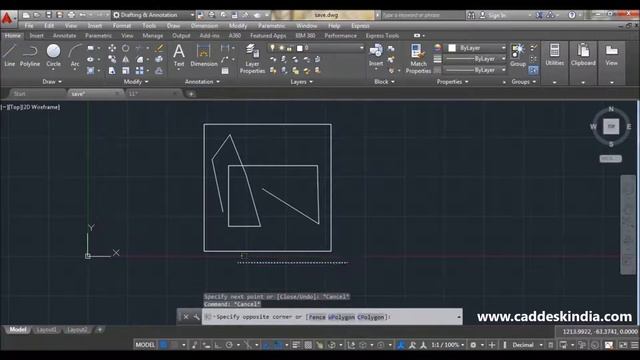Click the customize wrench icon in command line
The image size is (640, 360).
point(196,317)
